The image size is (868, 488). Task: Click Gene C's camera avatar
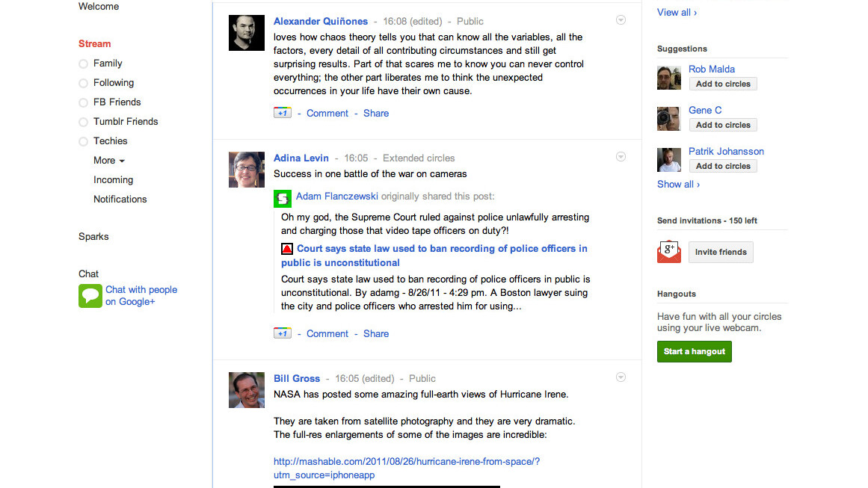tap(669, 119)
